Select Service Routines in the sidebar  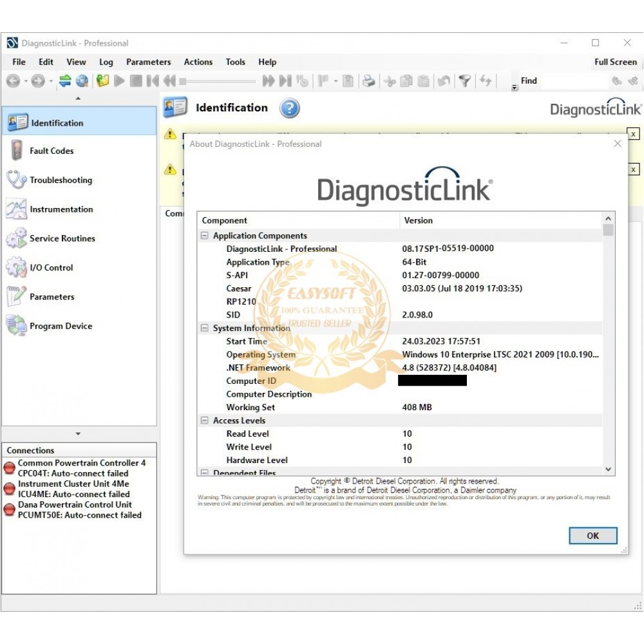79,238
